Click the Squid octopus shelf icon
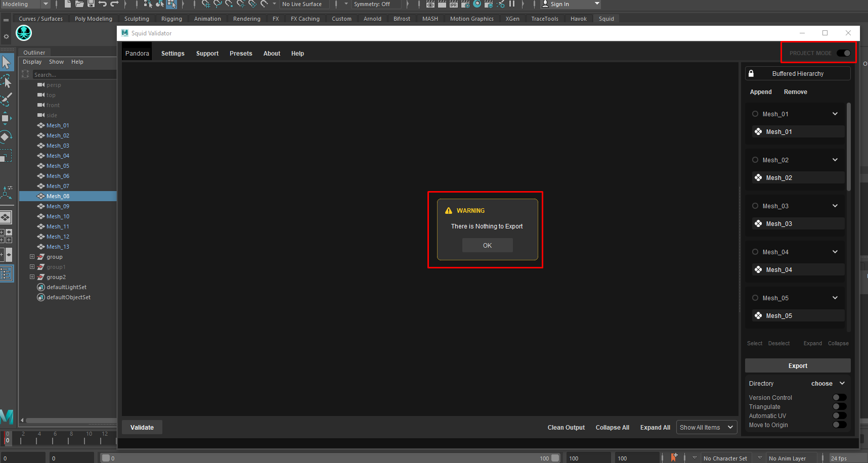This screenshot has height=463, width=868. point(24,33)
